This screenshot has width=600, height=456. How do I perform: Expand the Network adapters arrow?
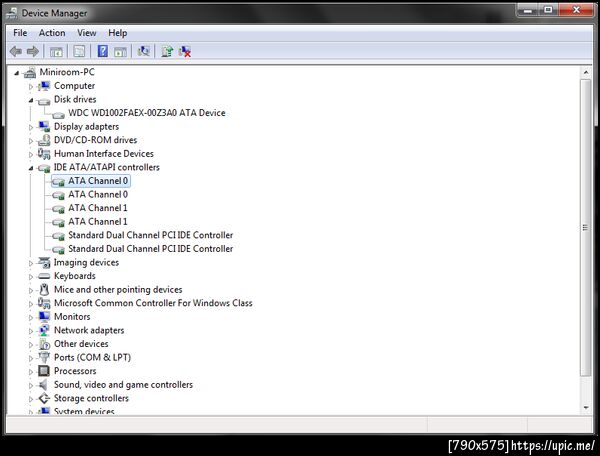pyautogui.click(x=31, y=331)
